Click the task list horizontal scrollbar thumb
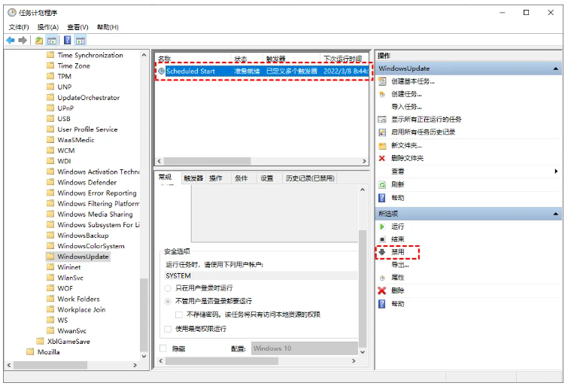568x392 pixels. pos(207,161)
